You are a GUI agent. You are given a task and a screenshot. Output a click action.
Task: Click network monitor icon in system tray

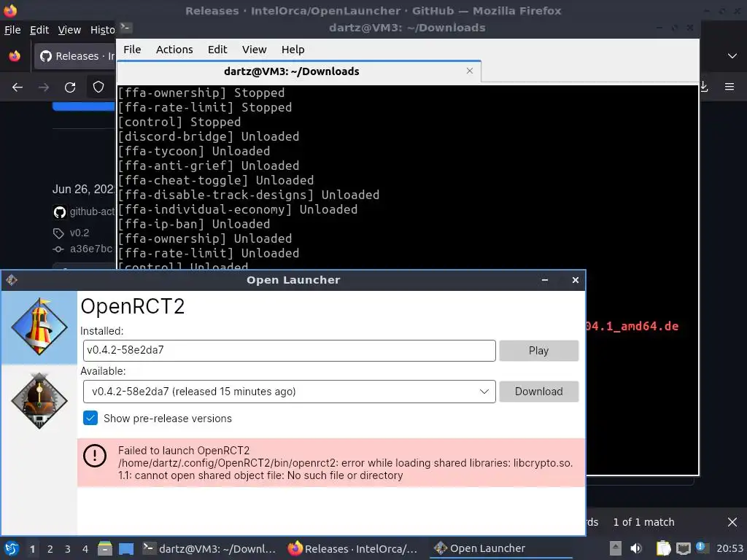click(x=683, y=548)
